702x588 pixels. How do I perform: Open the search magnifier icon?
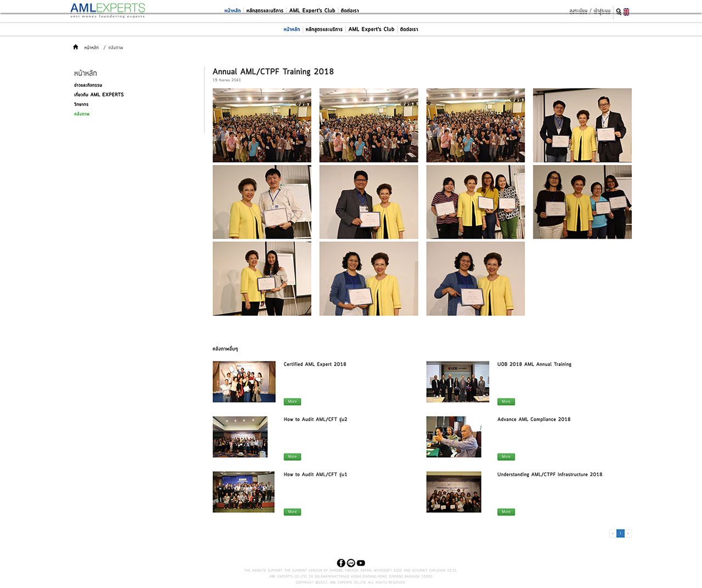(x=619, y=12)
